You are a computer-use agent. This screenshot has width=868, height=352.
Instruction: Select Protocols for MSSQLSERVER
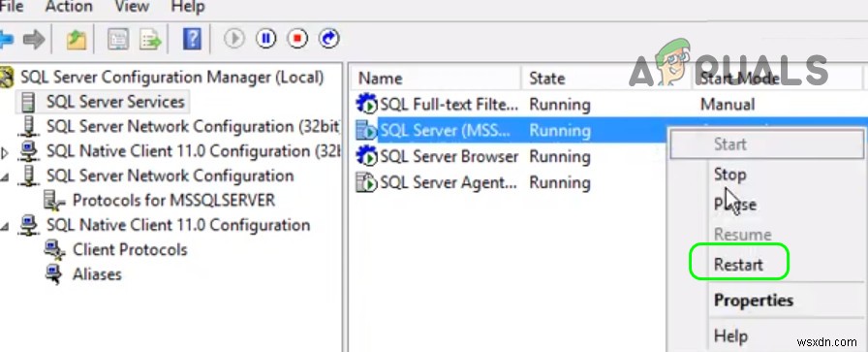point(173,200)
